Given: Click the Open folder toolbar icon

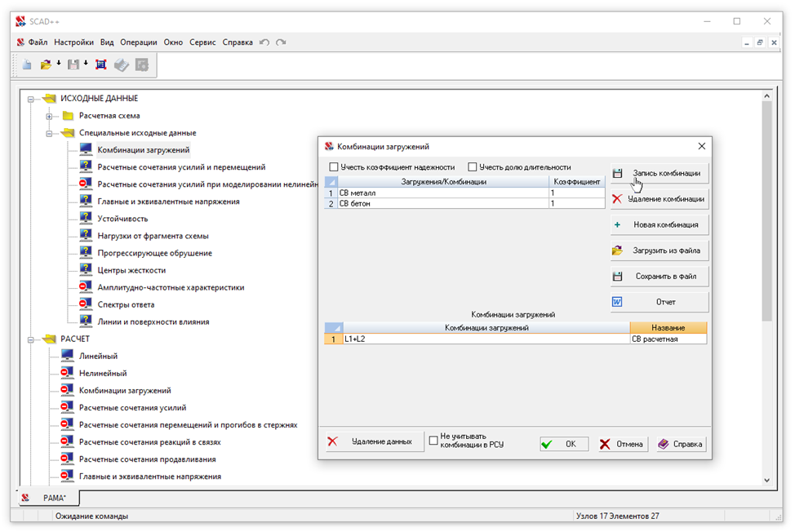Looking at the screenshot, I should tap(46, 64).
